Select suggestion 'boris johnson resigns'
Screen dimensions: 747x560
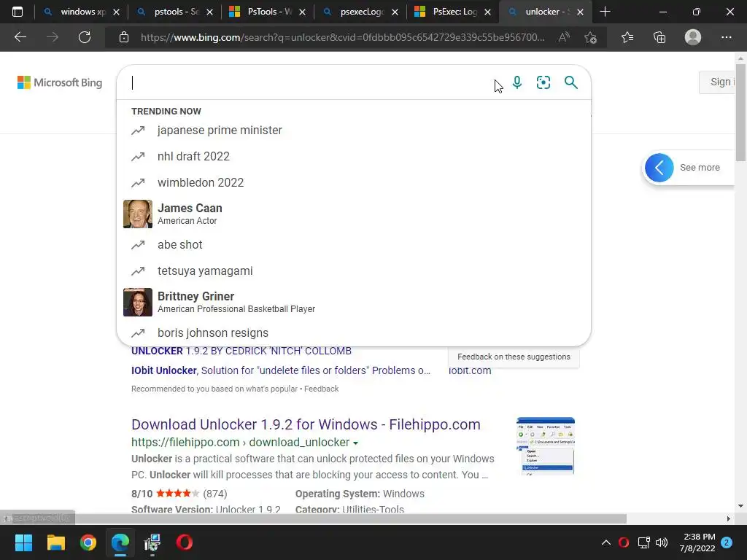[x=354, y=332]
